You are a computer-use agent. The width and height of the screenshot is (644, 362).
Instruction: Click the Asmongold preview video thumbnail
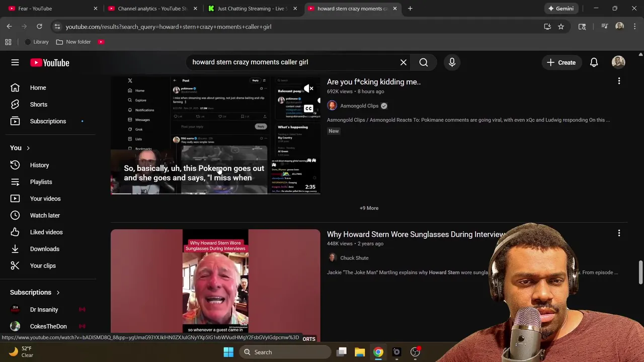(215, 135)
